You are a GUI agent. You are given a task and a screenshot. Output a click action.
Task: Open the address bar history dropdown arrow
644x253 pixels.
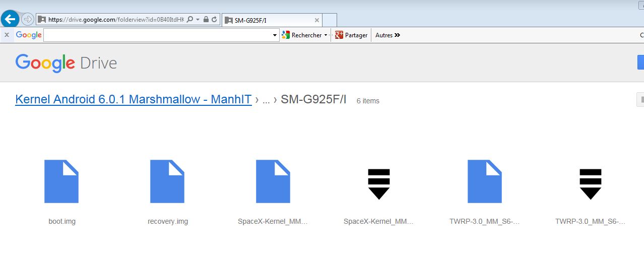198,20
